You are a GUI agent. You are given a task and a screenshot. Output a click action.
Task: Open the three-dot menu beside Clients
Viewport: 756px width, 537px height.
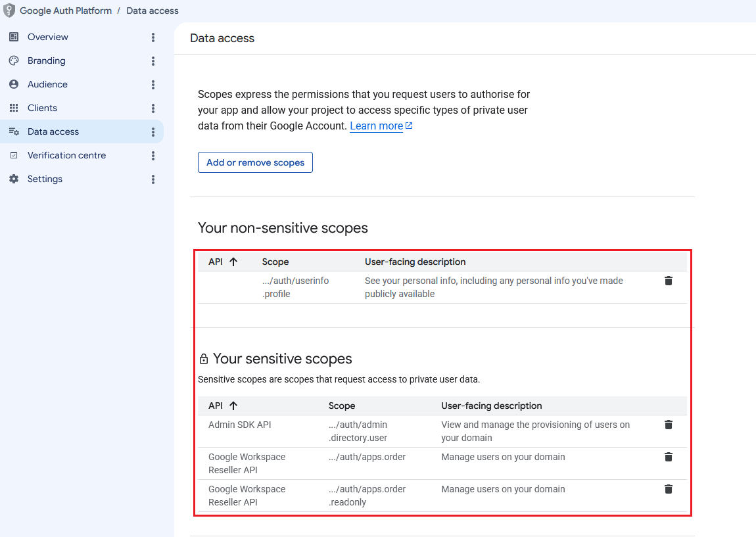tap(153, 108)
